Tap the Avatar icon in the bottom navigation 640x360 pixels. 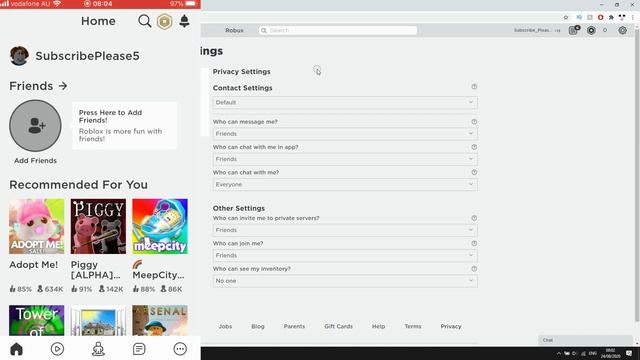(x=98, y=349)
